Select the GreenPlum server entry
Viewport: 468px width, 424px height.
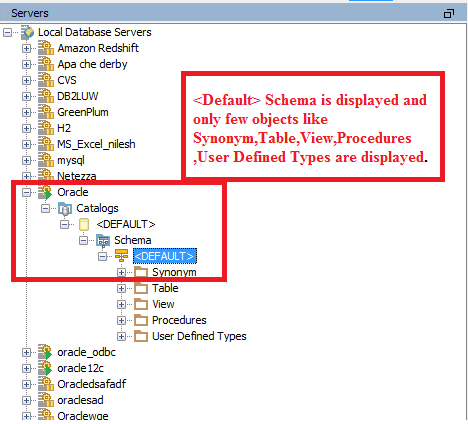pos(83,112)
